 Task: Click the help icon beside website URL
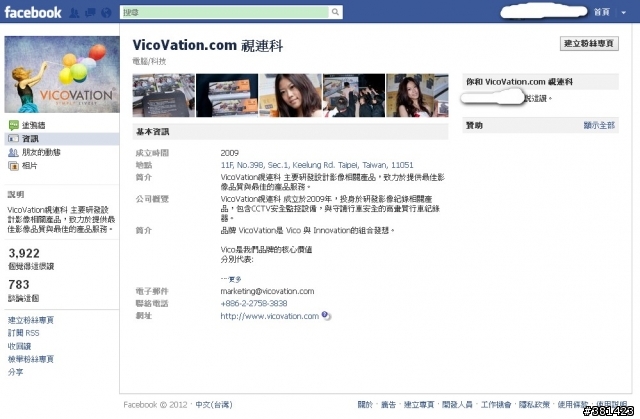(325, 315)
